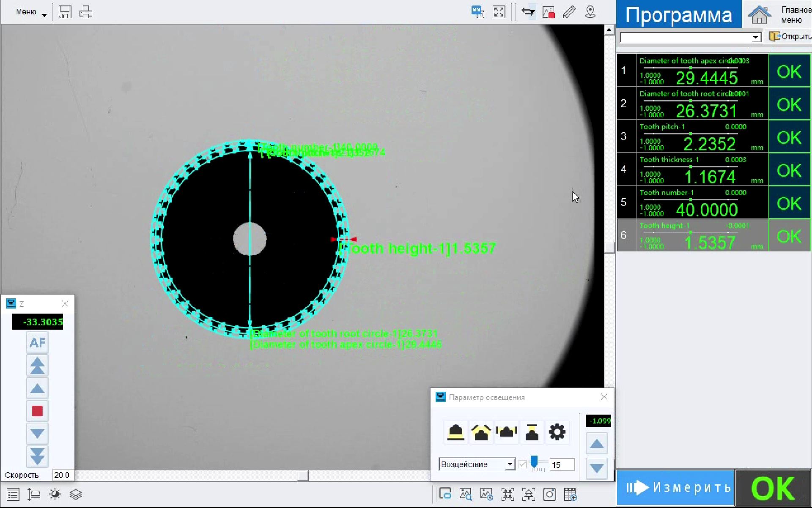Click the fit-to-screen icon

[x=499, y=12]
